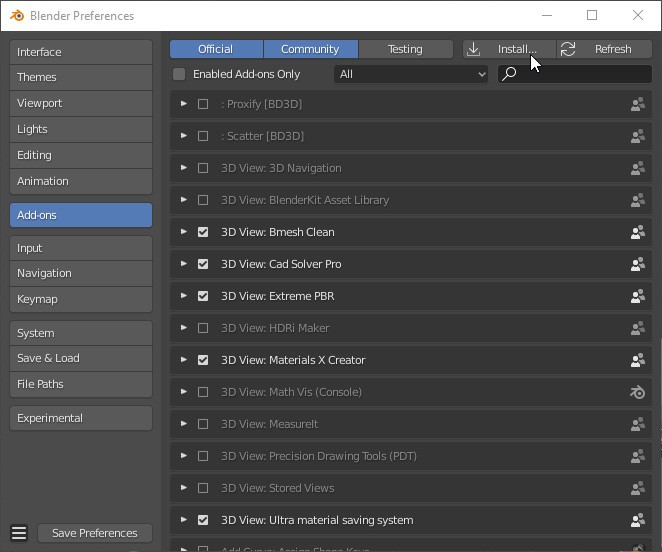Click community icon on 3D Navigation row

638,168
